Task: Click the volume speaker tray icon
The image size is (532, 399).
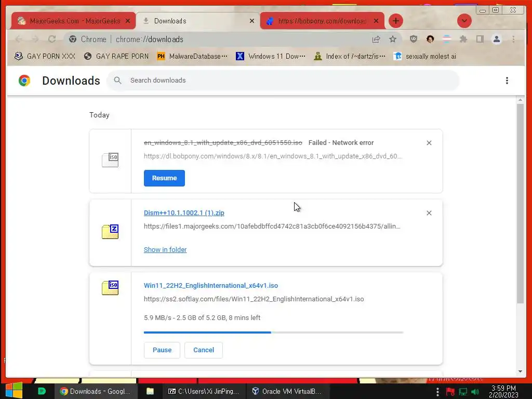Action: [x=475, y=392]
